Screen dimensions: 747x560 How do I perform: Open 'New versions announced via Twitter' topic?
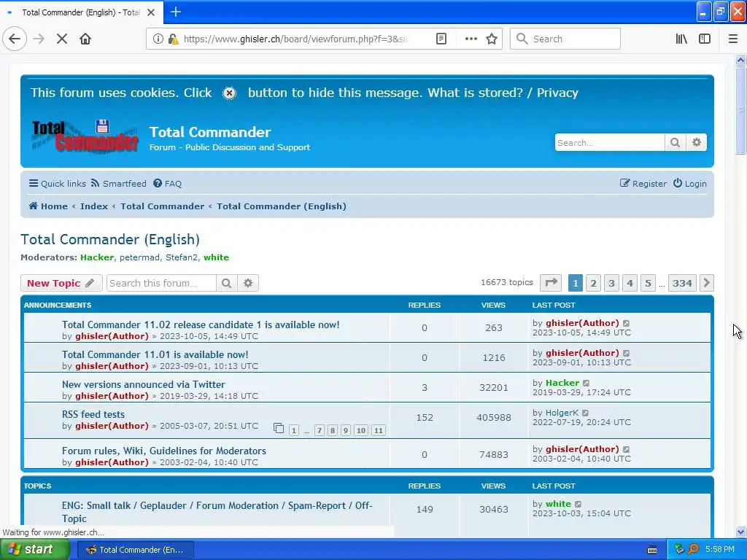[x=144, y=384]
